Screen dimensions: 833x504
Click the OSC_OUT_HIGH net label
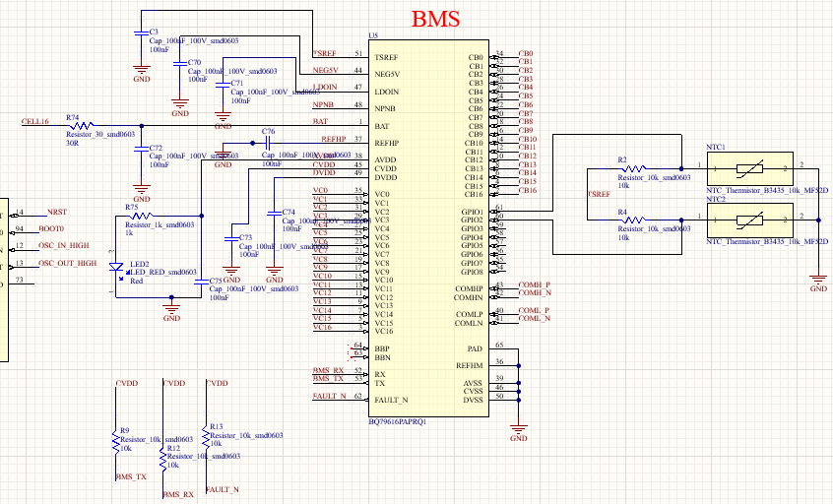pyautogui.click(x=68, y=264)
